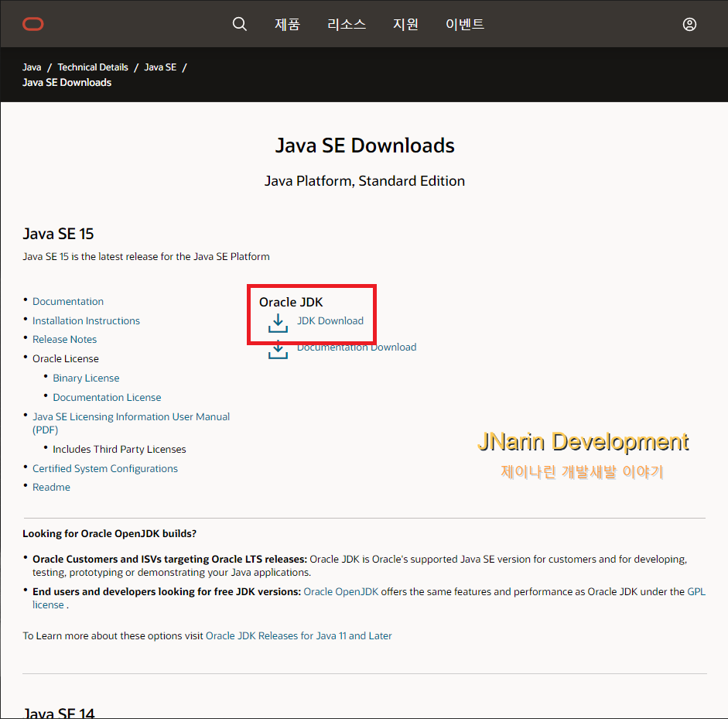This screenshot has width=728, height=719.
Task: Click Looking for Oracle OpenJDK builds heading
Action: coord(110,533)
